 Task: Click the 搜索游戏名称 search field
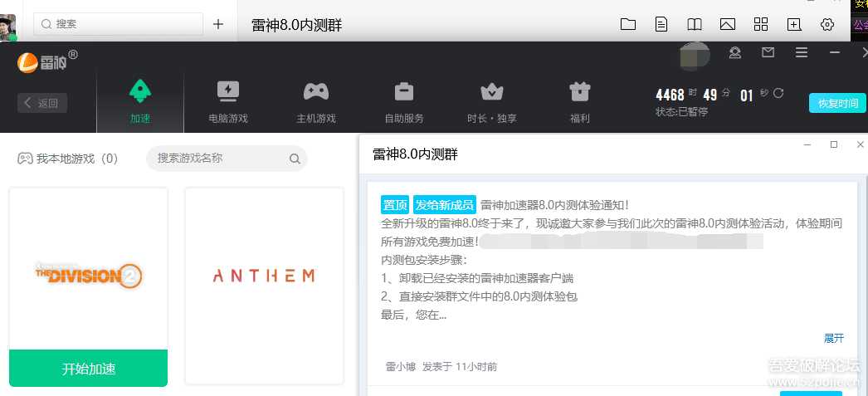(x=220, y=158)
